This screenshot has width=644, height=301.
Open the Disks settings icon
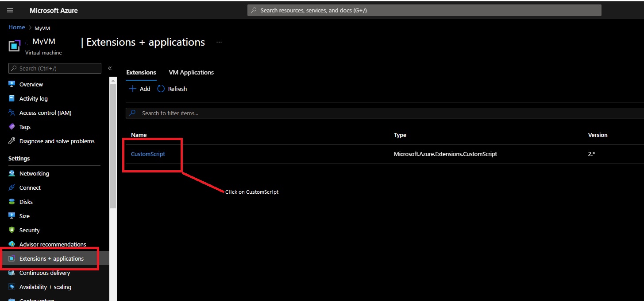[x=12, y=202]
